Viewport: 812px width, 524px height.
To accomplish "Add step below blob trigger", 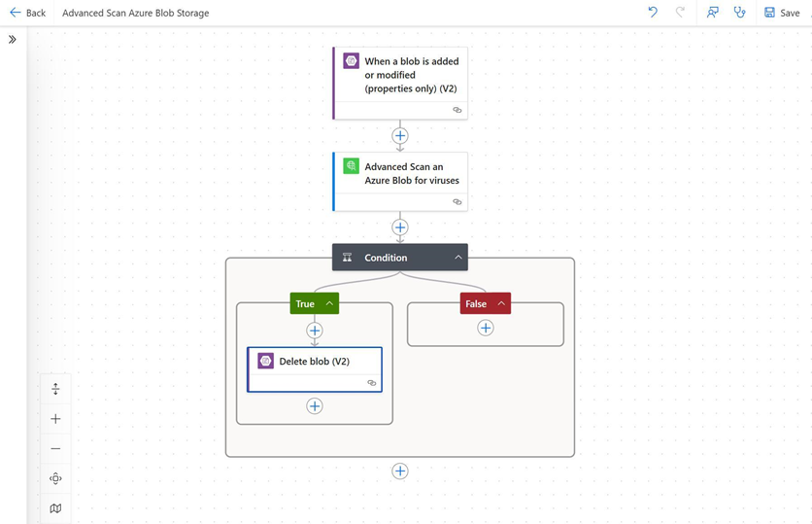I will click(x=400, y=136).
